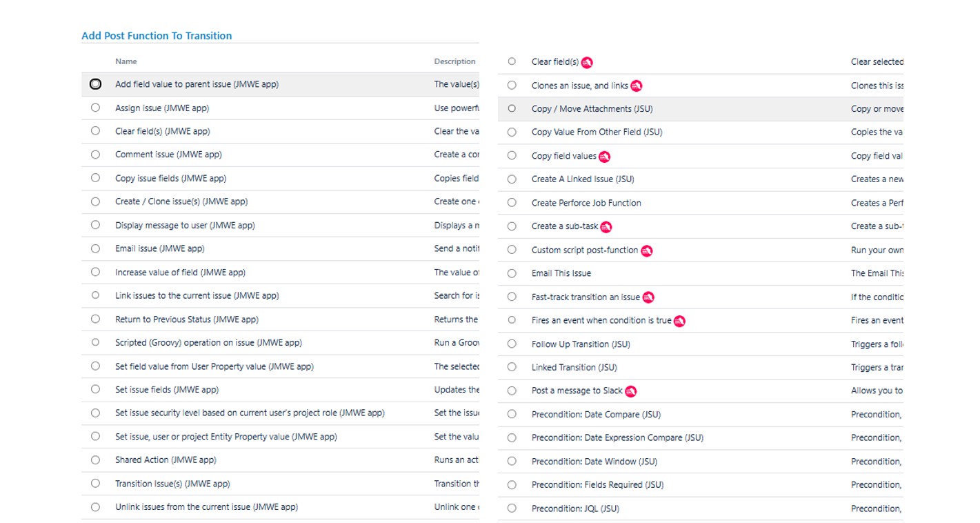The height and width of the screenshot is (523, 980).
Task: Click the pink icon next to Create a sub-task
Action: [606, 226]
